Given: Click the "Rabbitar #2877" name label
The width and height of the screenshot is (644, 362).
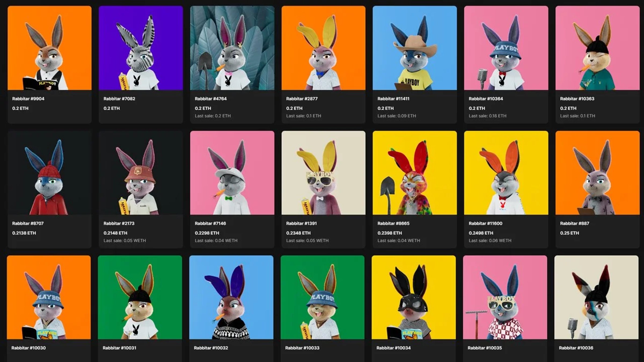Looking at the screenshot, I should [x=302, y=99].
